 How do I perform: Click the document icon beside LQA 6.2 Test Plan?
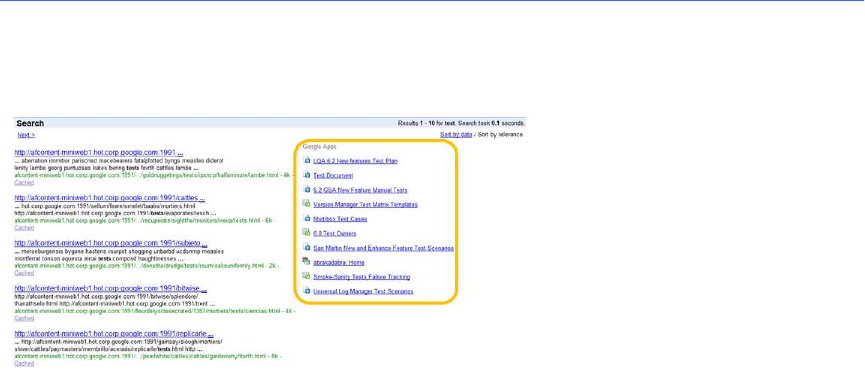pos(306,160)
